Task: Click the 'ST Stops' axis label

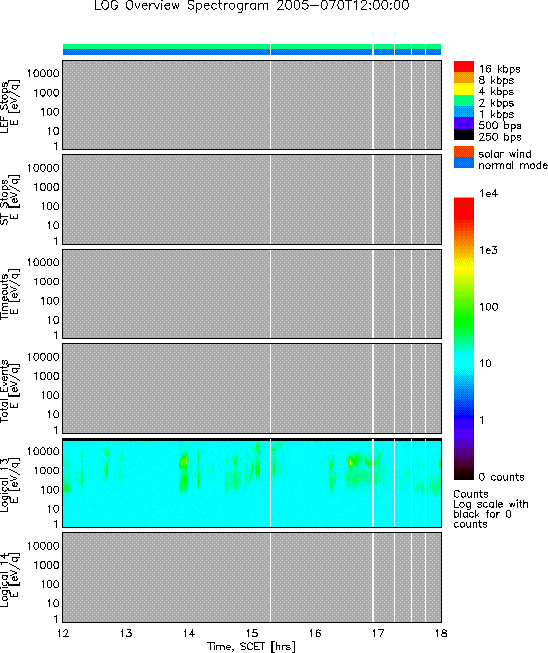Action: pos(5,202)
